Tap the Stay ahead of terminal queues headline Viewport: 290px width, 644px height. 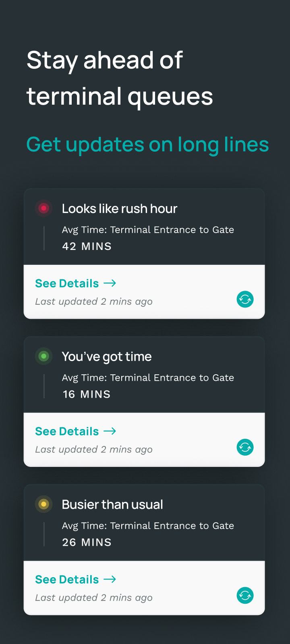(120, 78)
